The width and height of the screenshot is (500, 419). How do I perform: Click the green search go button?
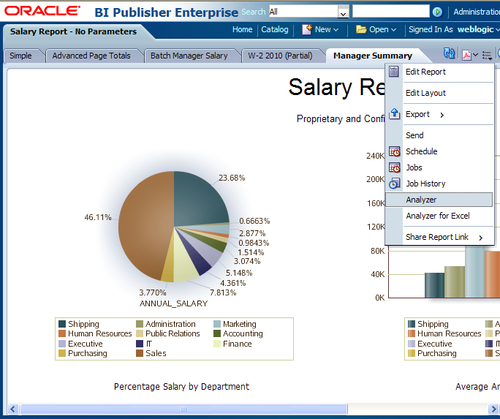(437, 12)
